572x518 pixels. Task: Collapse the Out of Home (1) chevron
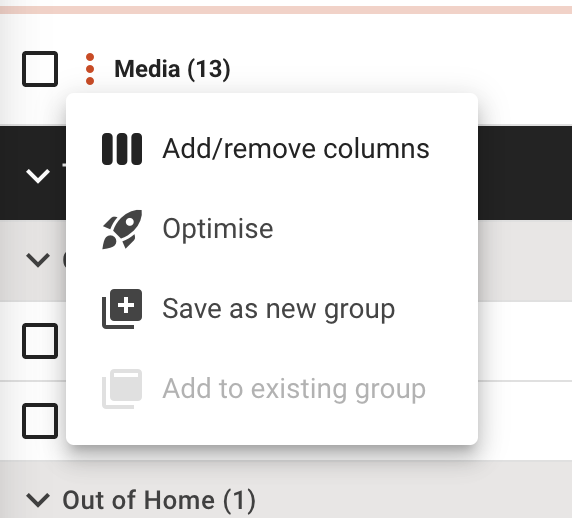pyautogui.click(x=38, y=500)
